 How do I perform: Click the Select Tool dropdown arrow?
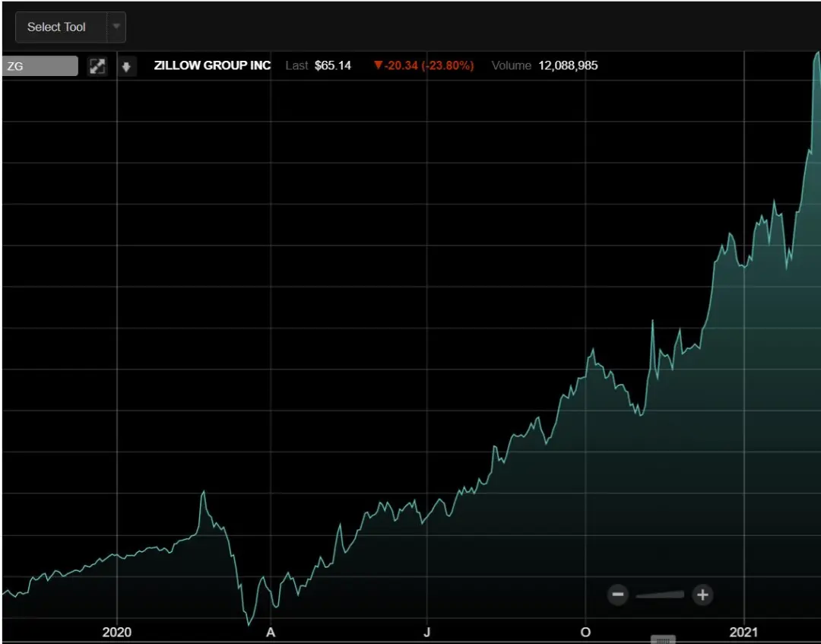pyautogui.click(x=117, y=27)
